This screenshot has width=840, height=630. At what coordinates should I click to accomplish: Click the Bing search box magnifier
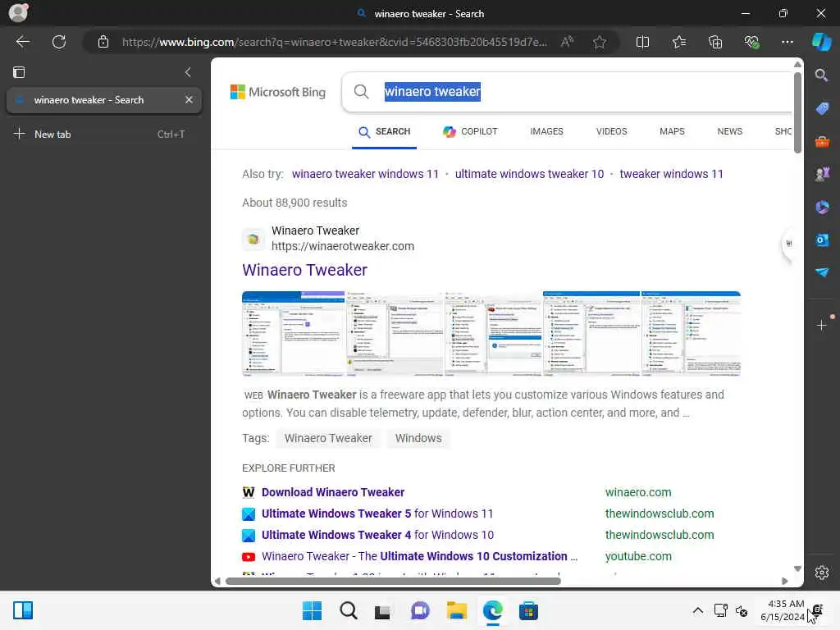[x=362, y=92]
